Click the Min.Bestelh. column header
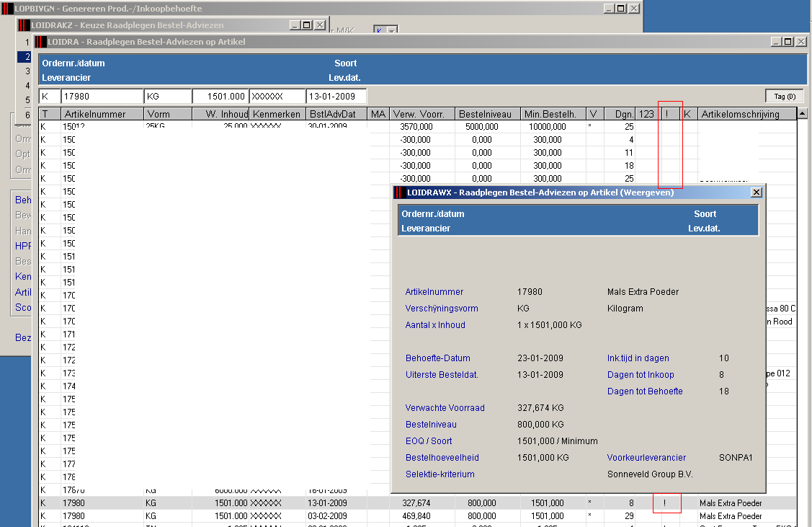Viewport: 812px width, 527px height. (x=553, y=114)
